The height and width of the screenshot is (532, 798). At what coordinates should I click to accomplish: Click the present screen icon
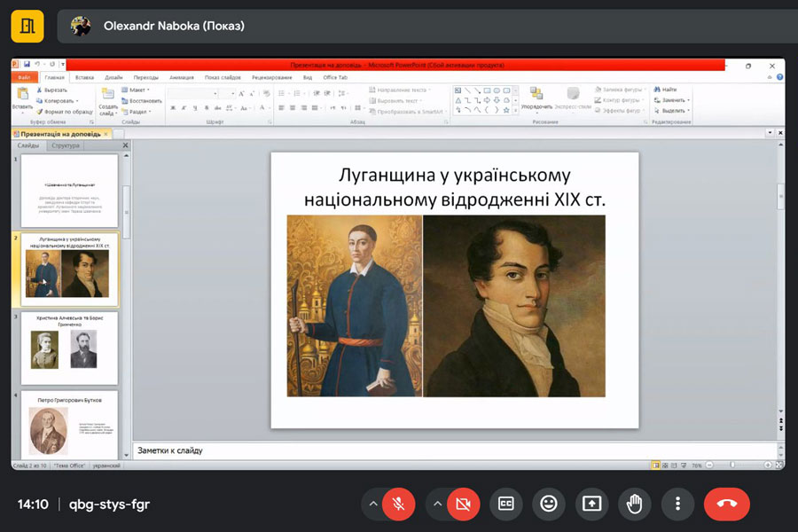click(x=591, y=504)
